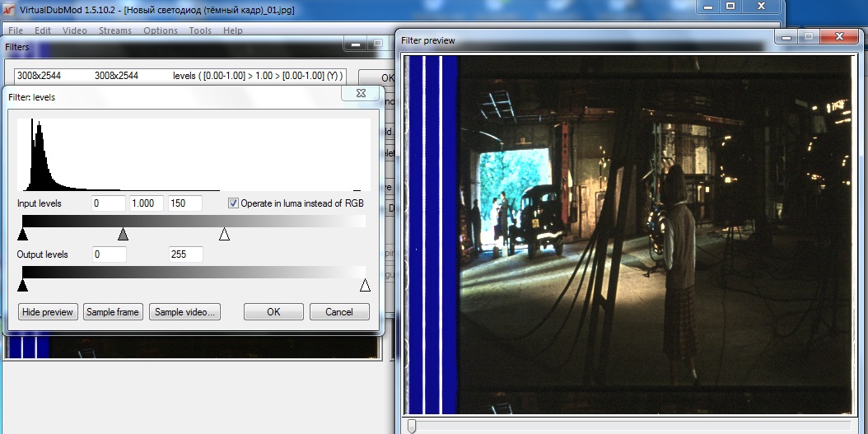Cancel the levels filter dialog
This screenshot has height=434, width=868.
click(x=339, y=312)
